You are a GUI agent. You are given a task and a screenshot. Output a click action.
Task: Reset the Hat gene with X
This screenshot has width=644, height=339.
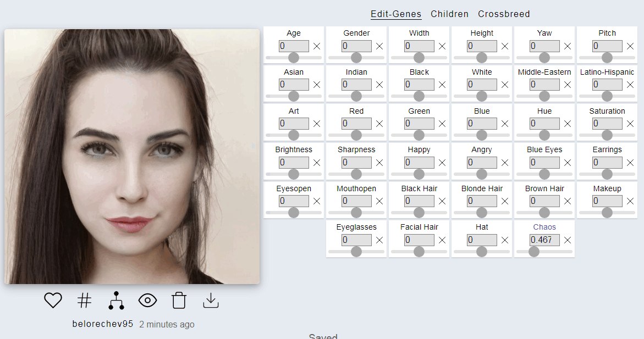[x=505, y=240]
